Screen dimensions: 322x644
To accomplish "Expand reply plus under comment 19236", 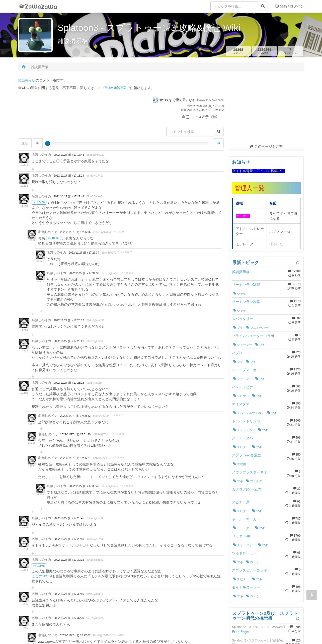I will tap(41, 452).
